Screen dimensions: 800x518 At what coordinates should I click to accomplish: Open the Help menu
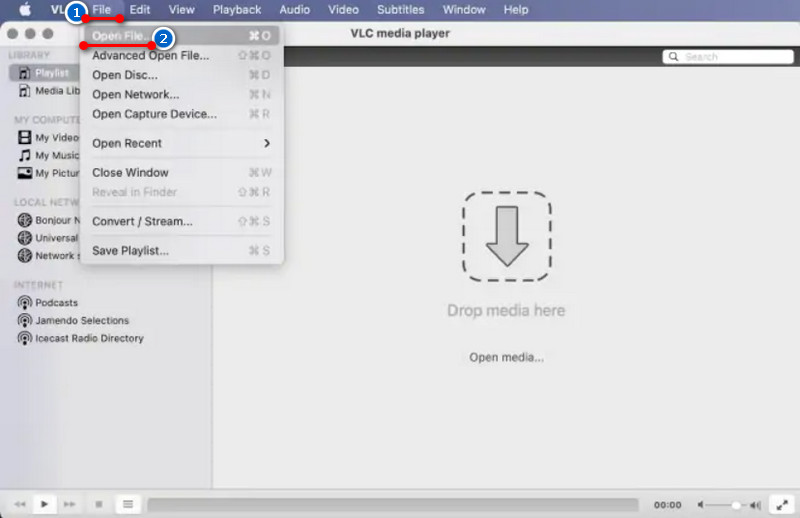[516, 10]
